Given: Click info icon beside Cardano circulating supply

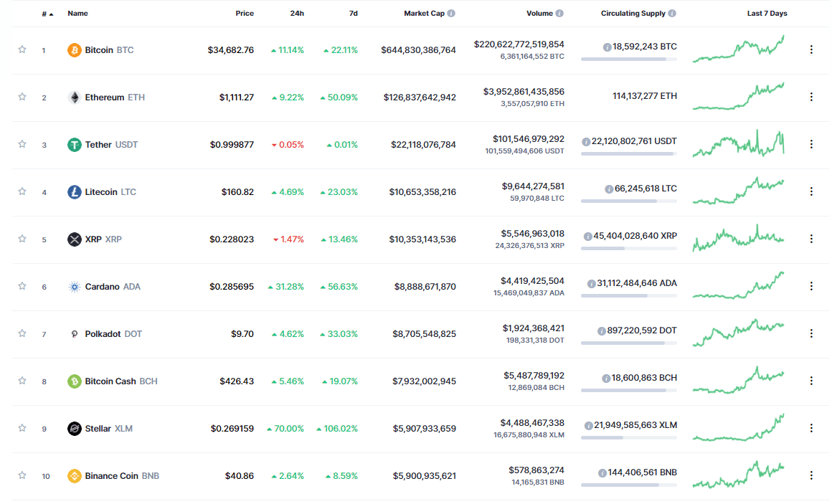Looking at the screenshot, I should click(x=592, y=284).
